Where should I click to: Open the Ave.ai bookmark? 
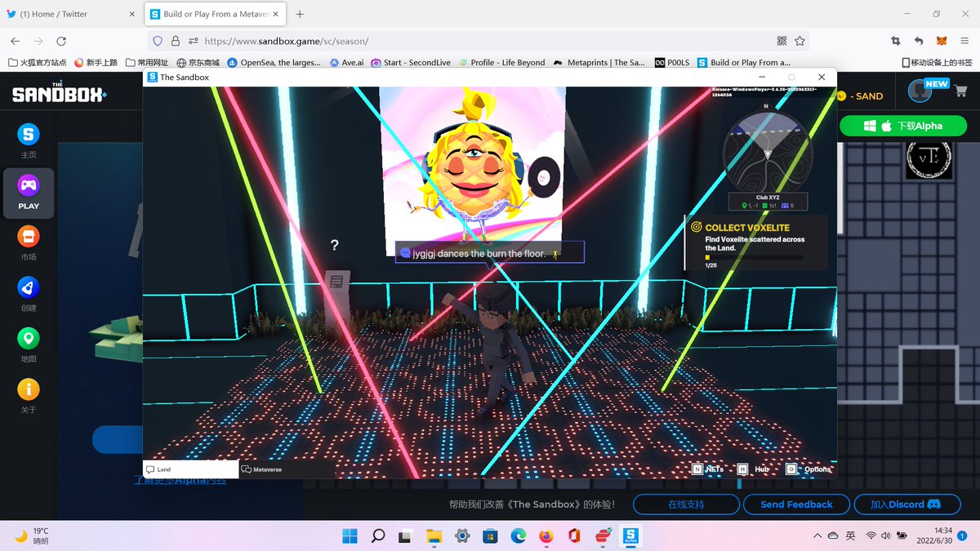point(347,62)
